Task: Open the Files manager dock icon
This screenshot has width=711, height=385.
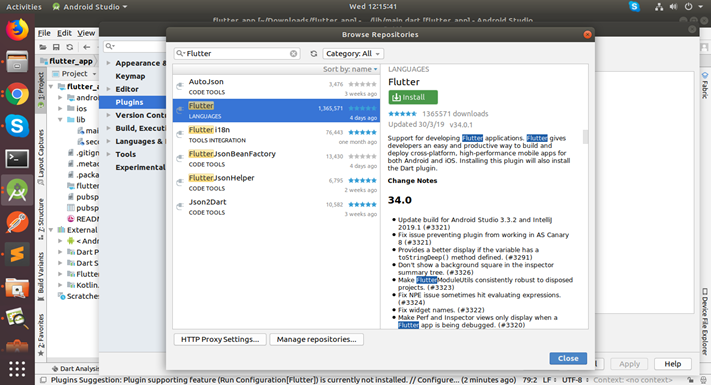Action: tap(17, 62)
